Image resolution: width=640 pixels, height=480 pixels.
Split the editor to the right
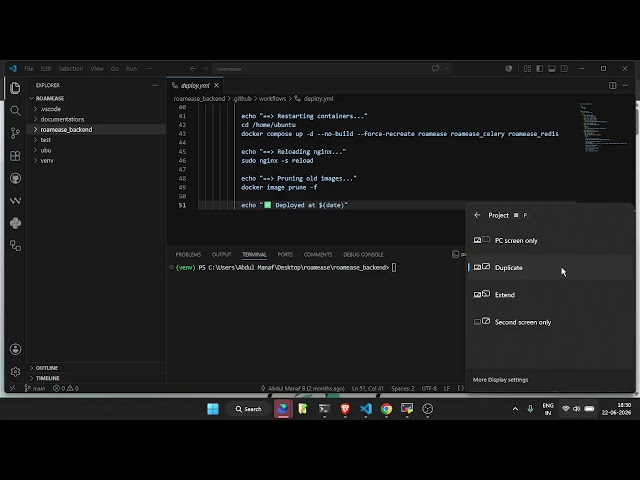[613, 85]
